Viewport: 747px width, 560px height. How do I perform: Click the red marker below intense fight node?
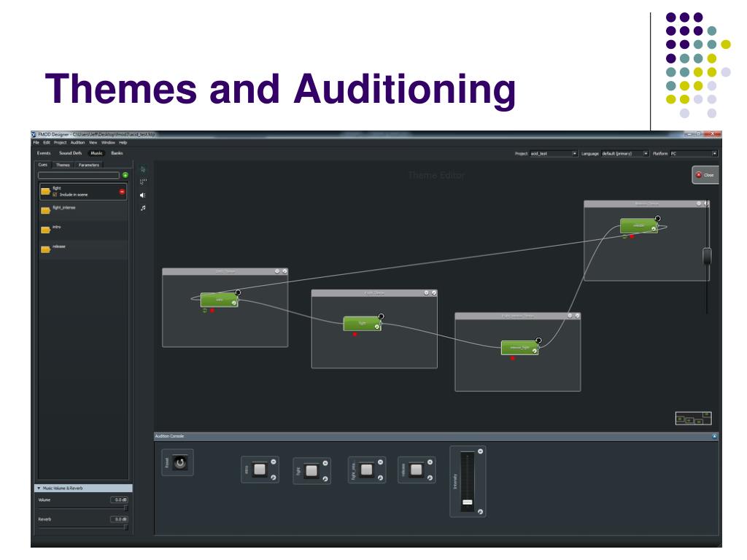pyautogui.click(x=513, y=359)
